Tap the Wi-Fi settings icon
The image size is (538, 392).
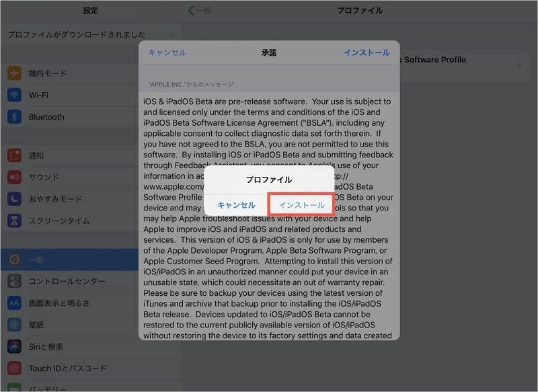pyautogui.click(x=14, y=95)
